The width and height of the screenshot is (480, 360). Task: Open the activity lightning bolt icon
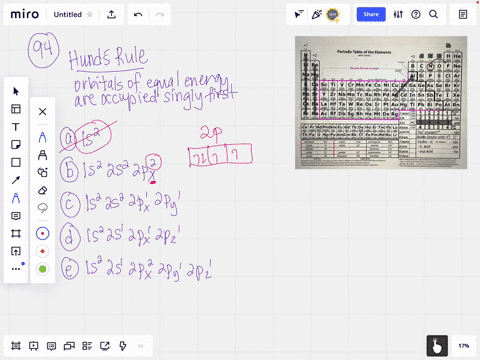pos(123,346)
